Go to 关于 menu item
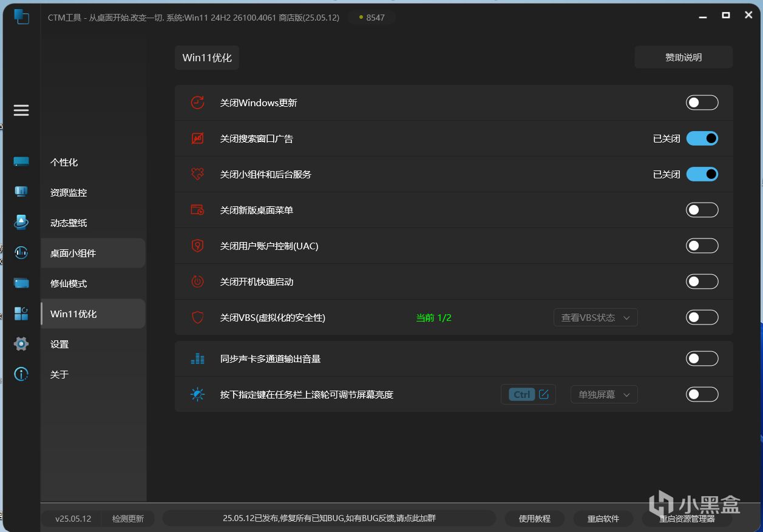Viewport: 763px width, 532px height. pyautogui.click(x=93, y=374)
